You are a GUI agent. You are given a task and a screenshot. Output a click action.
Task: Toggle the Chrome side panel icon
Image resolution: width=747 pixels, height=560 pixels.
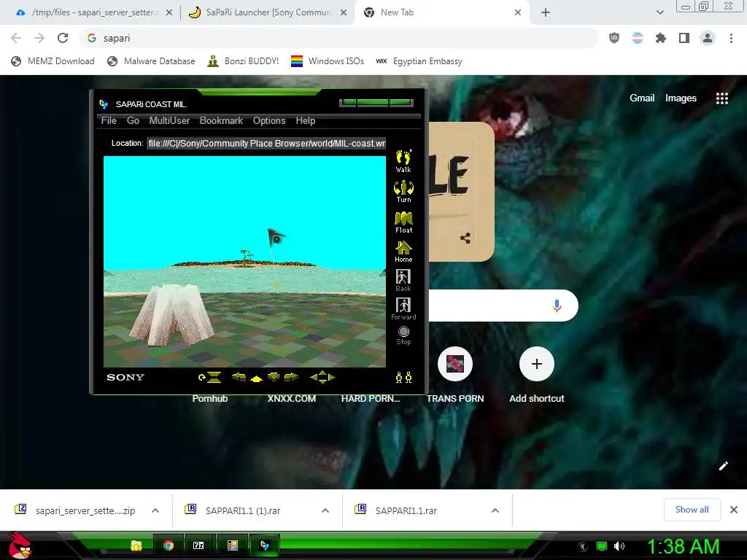tap(684, 38)
